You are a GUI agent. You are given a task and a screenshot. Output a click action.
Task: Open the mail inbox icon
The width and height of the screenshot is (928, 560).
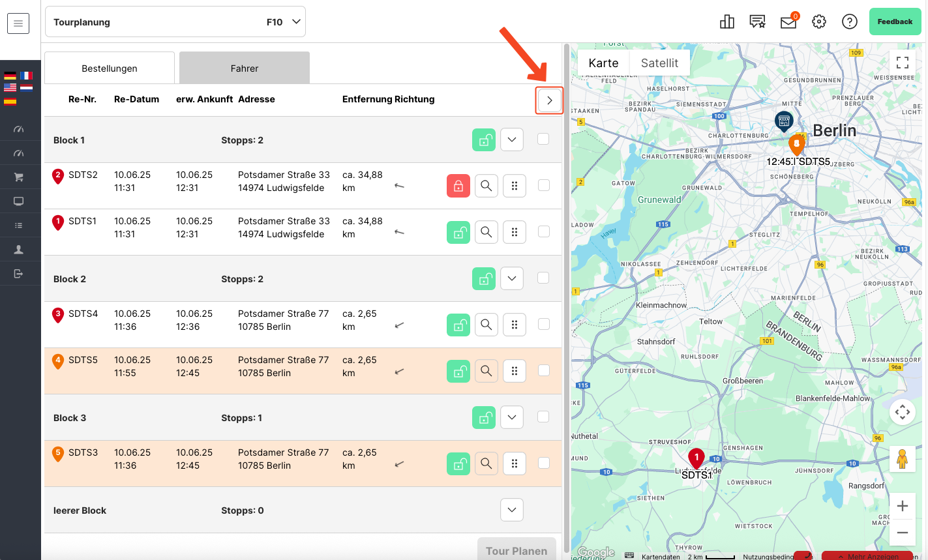[x=788, y=22]
